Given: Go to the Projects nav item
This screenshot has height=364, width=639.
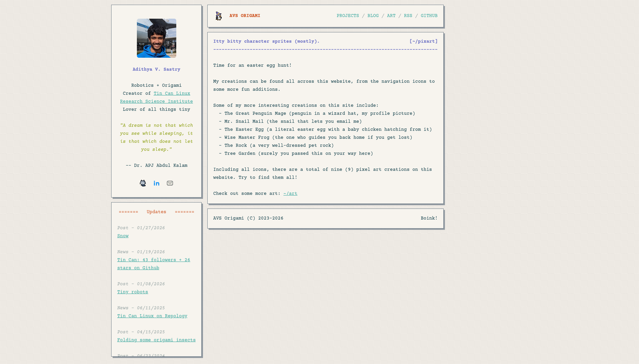Looking at the screenshot, I should 348,16.
